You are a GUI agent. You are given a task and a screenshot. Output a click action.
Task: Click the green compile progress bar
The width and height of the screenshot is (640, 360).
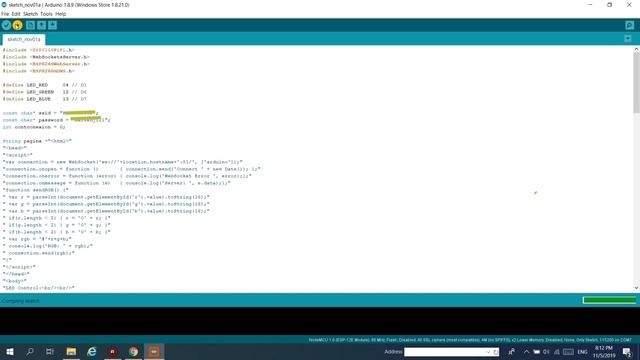pos(609,300)
